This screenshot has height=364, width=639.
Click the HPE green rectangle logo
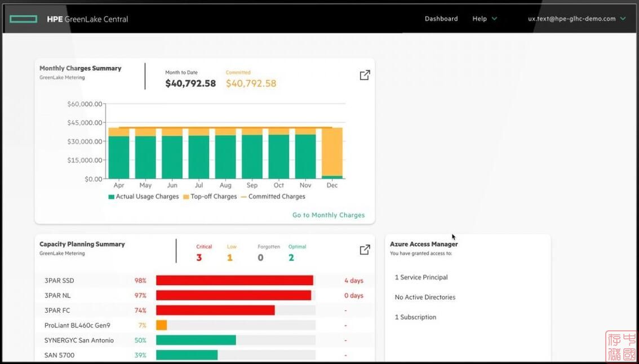[x=23, y=19]
